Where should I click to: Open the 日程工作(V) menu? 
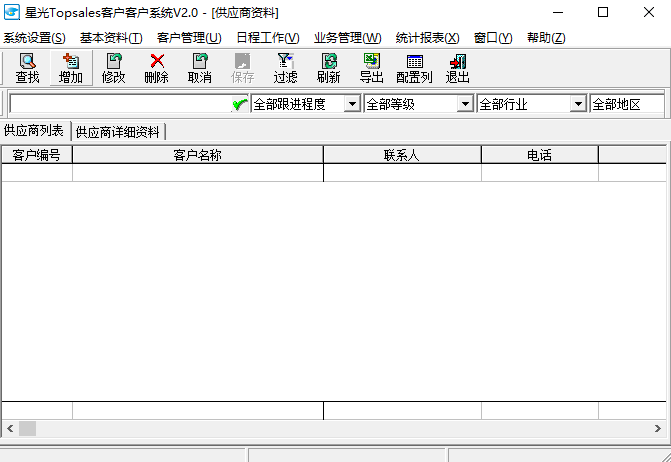click(268, 38)
